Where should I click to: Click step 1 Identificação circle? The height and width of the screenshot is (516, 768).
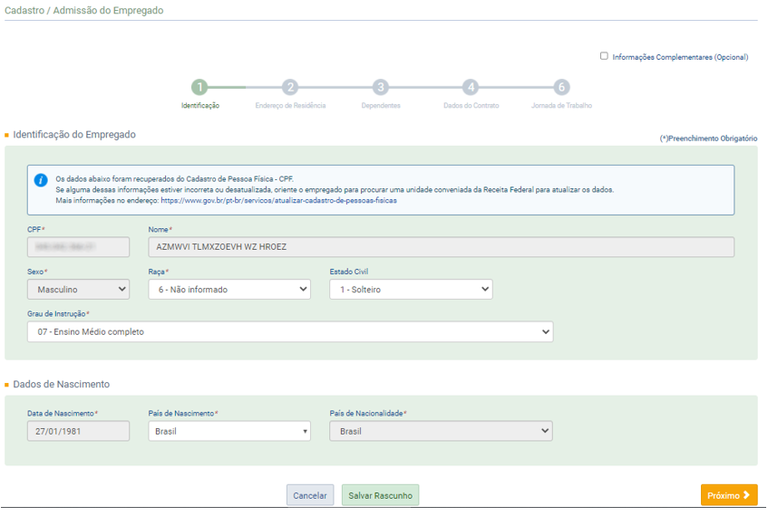click(200, 88)
